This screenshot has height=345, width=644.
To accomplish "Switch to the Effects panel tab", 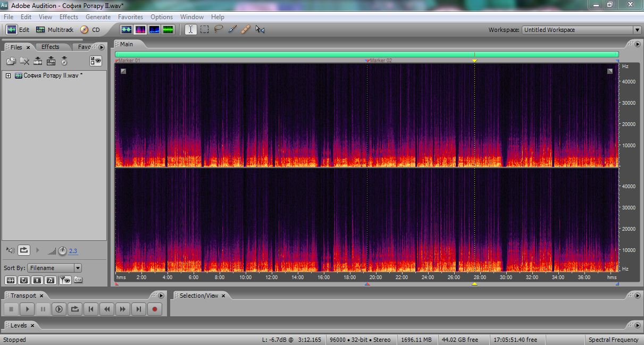I will coord(51,47).
